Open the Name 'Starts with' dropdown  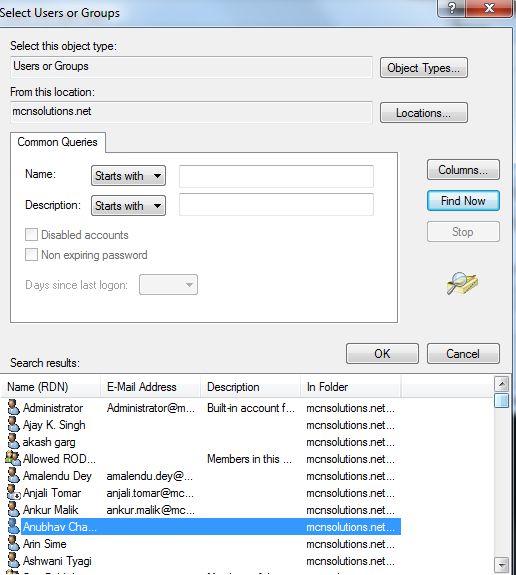tap(128, 176)
